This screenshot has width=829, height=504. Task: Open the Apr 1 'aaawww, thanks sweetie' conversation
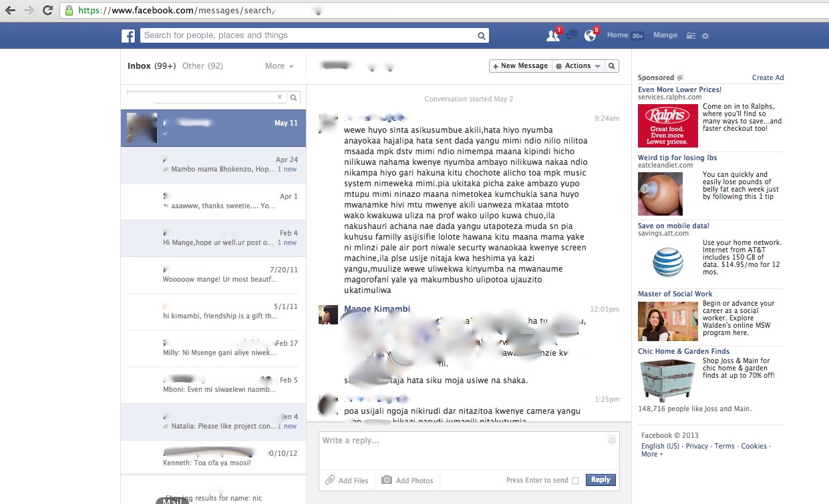click(213, 202)
